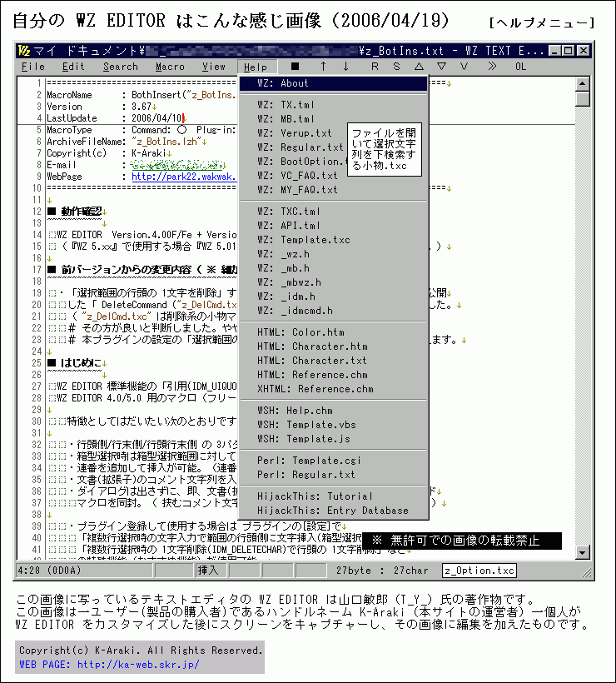
Task: Click the z_Option.txc status bar box
Action: (x=479, y=571)
